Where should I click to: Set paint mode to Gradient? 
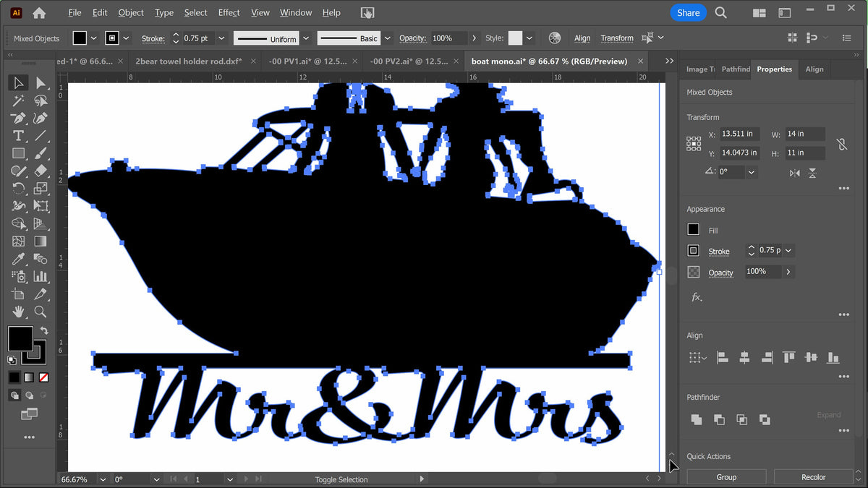29,377
